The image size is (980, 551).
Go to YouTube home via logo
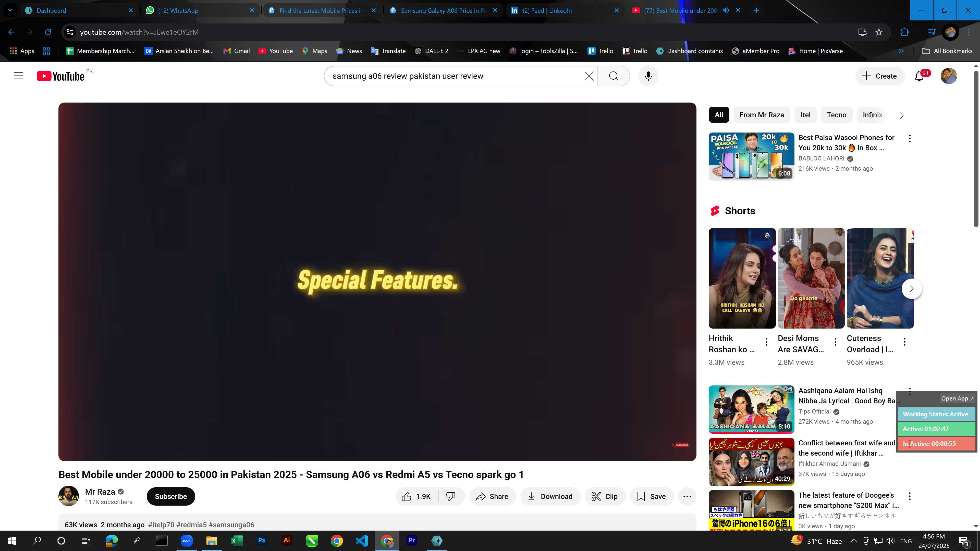(x=60, y=76)
